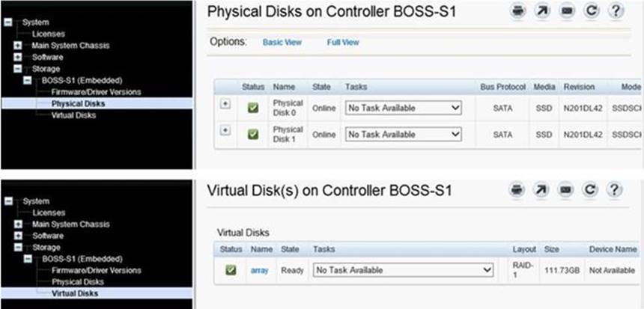
Task: Expand details row for Physical Disk 1
Action: coord(225,130)
